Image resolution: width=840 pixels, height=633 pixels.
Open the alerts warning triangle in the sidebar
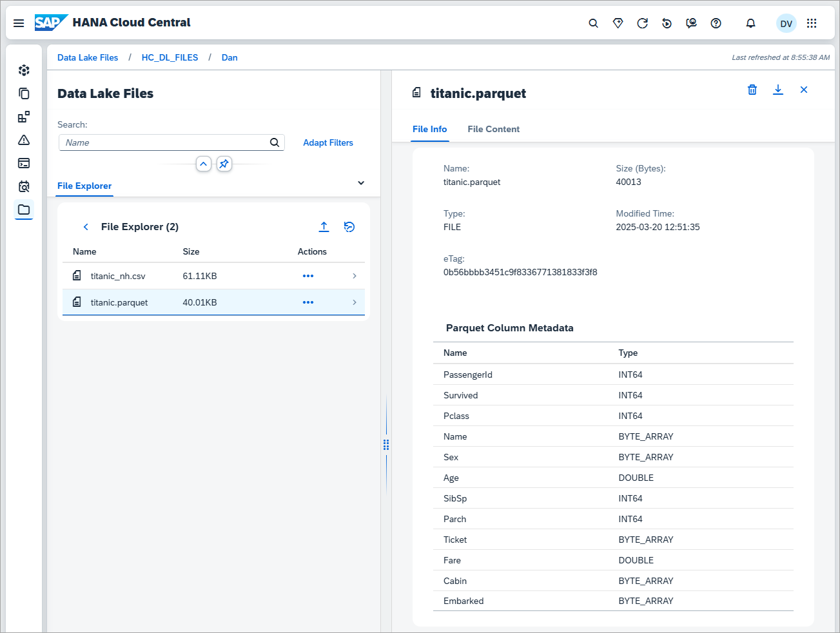[x=24, y=140]
